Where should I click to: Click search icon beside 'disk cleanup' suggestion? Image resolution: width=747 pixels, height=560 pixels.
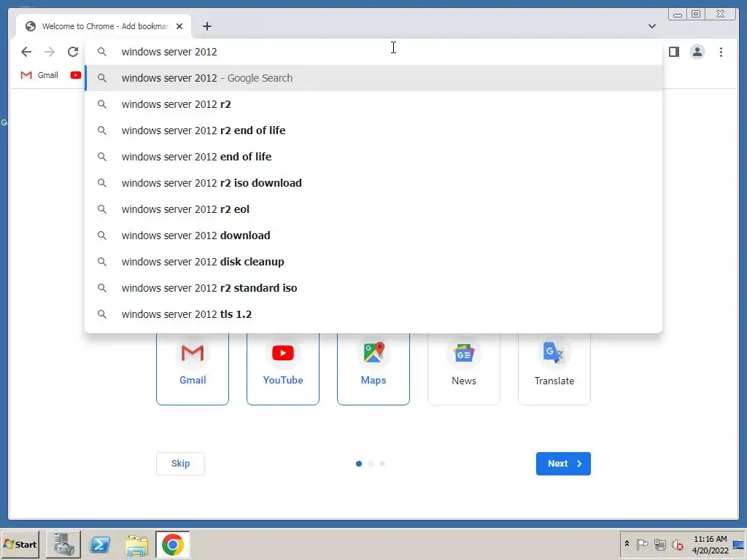[101, 262]
